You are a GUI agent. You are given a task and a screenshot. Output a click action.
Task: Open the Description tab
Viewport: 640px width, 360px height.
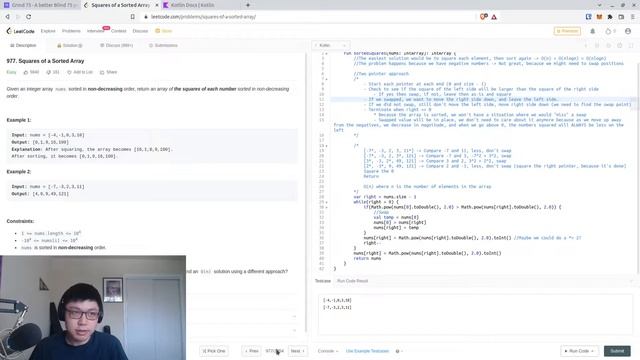(23, 45)
